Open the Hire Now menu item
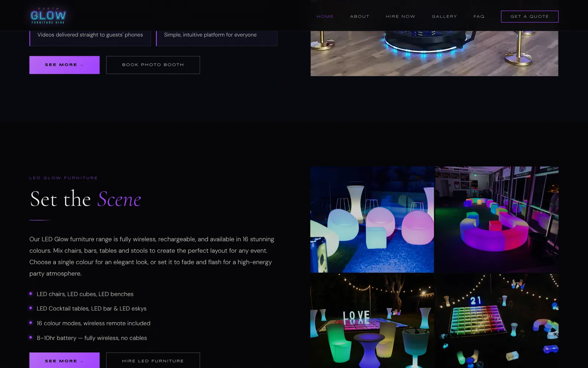This screenshot has height=368, width=588. pos(400,17)
